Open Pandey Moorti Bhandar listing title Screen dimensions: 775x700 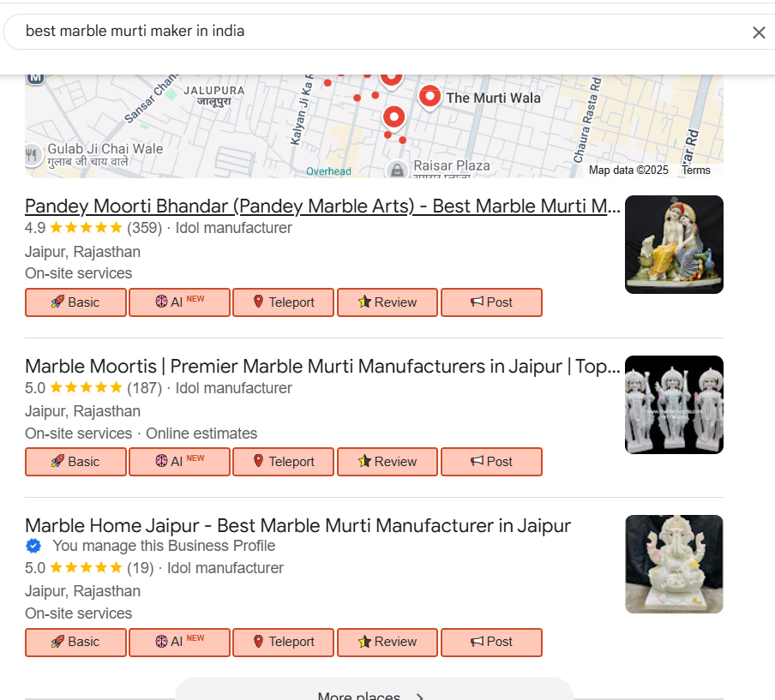click(321, 206)
